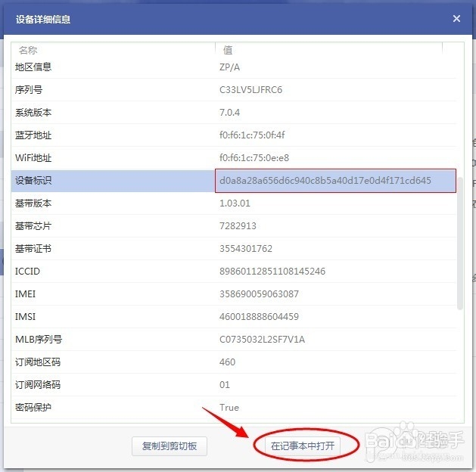Viewport: 476px width, 472px height.
Task: Click the WiFi地址 value f0:f6:1c:75:0e:e8
Action: click(254, 158)
